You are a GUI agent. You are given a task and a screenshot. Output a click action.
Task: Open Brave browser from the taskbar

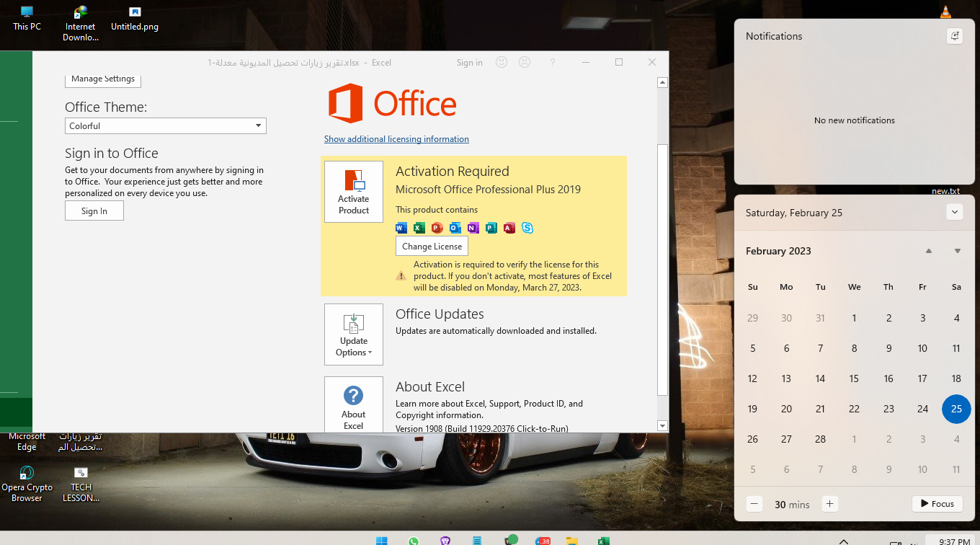coord(445,540)
